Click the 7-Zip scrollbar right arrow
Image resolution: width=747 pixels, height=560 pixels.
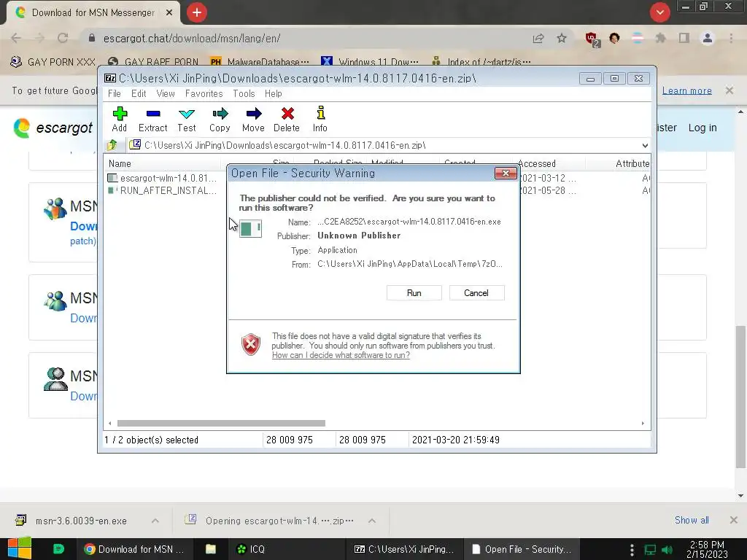tap(643, 424)
